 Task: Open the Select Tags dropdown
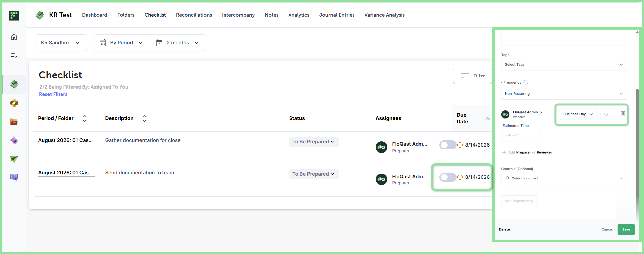(564, 65)
